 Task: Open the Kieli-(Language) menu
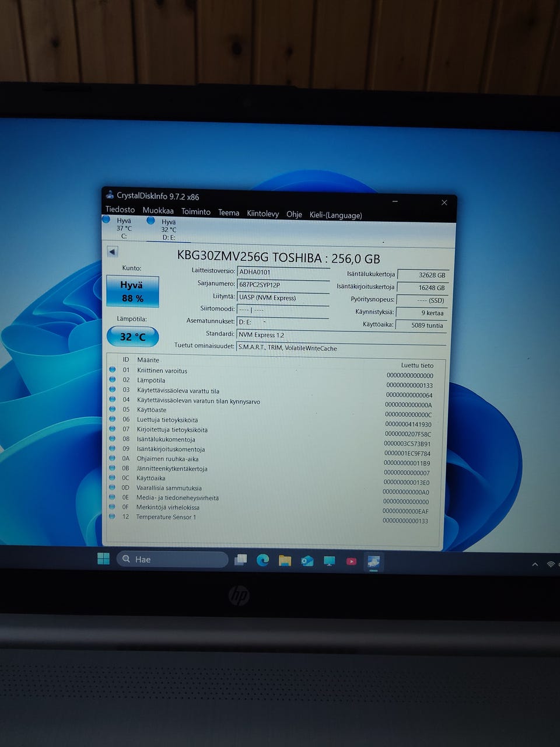tap(336, 215)
